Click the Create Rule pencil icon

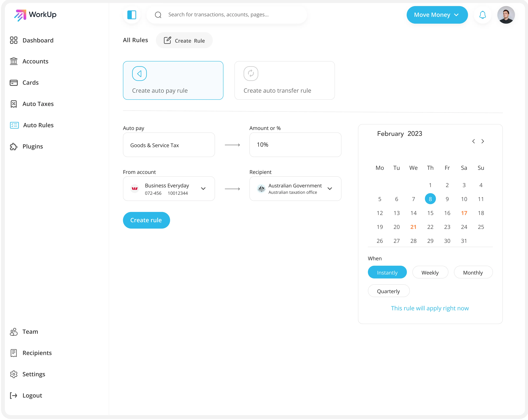point(168,40)
